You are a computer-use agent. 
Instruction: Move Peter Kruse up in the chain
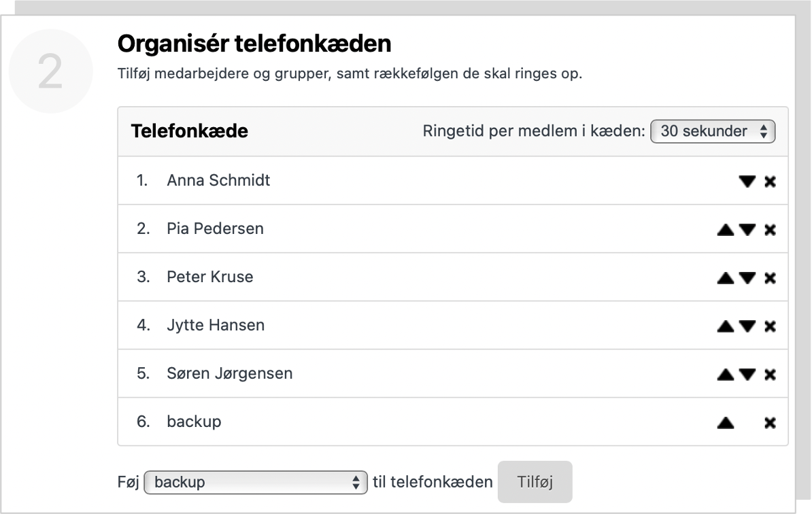[726, 277]
